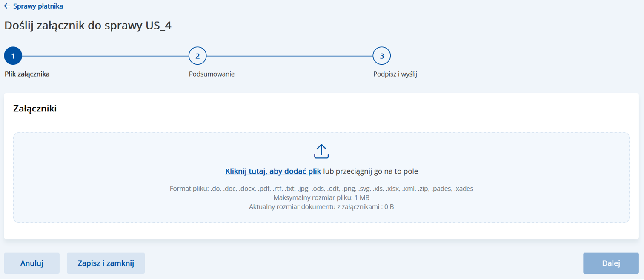This screenshot has width=644, height=280.
Task: Click the 'Maksymalny rozmiar pliku: 1 MB' text
Action: 321,198
